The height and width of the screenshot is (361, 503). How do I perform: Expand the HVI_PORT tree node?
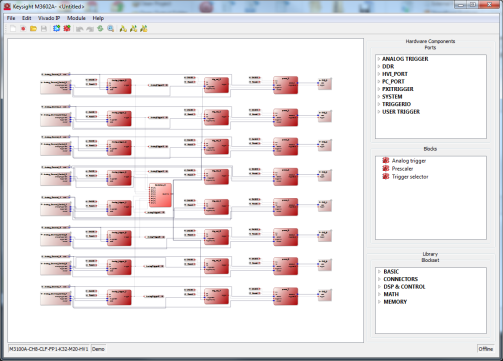click(379, 74)
